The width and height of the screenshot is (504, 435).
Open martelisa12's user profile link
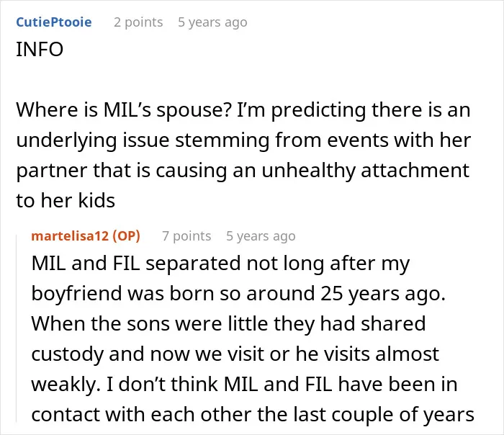pos(70,236)
